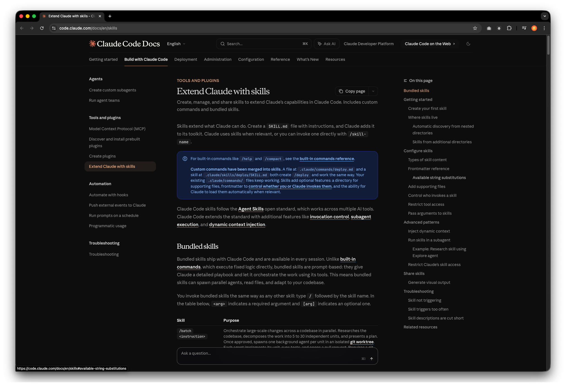Open the Extensions puzzle icon
Image resolution: width=566 pixels, height=392 pixels.
[x=509, y=28]
